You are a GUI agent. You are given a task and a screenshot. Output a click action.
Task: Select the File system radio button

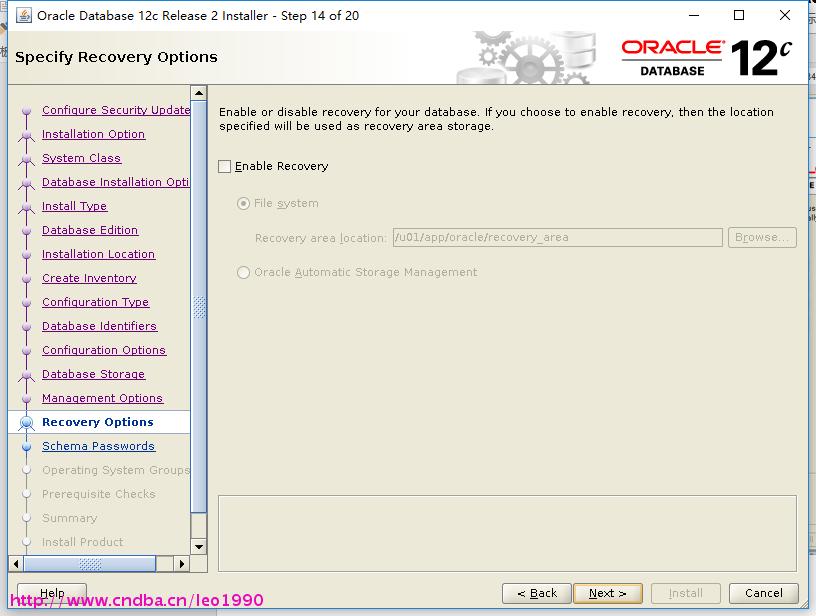[243, 203]
